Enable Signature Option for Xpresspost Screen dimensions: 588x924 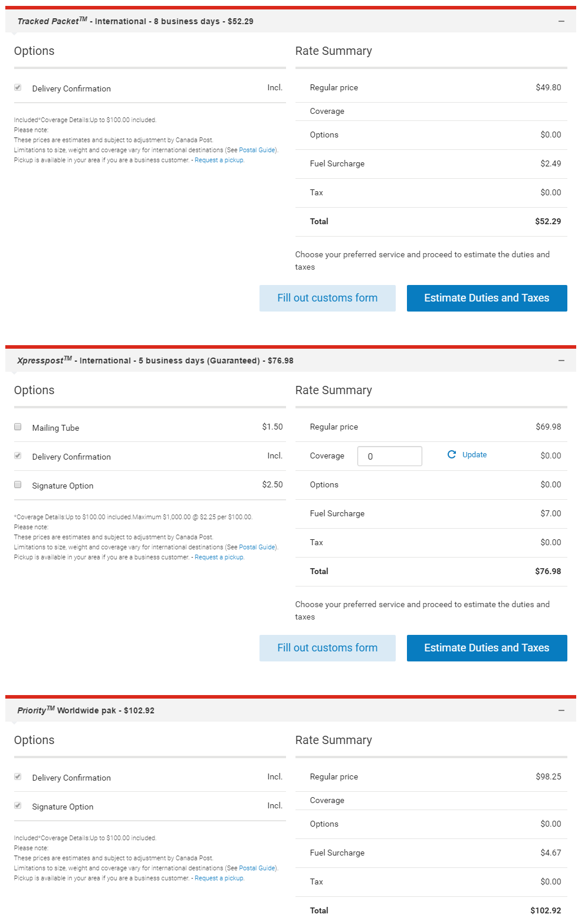click(x=18, y=484)
